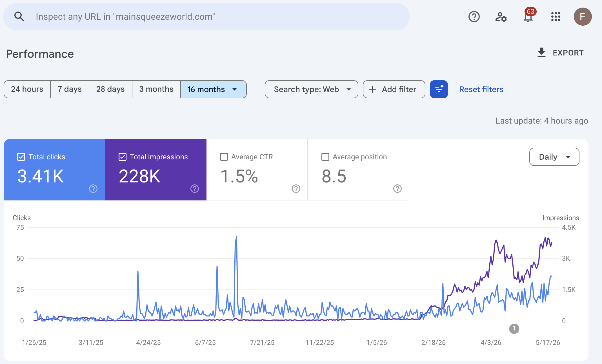
Task: Click the 4/24/25 date axis label
Action: point(148,343)
